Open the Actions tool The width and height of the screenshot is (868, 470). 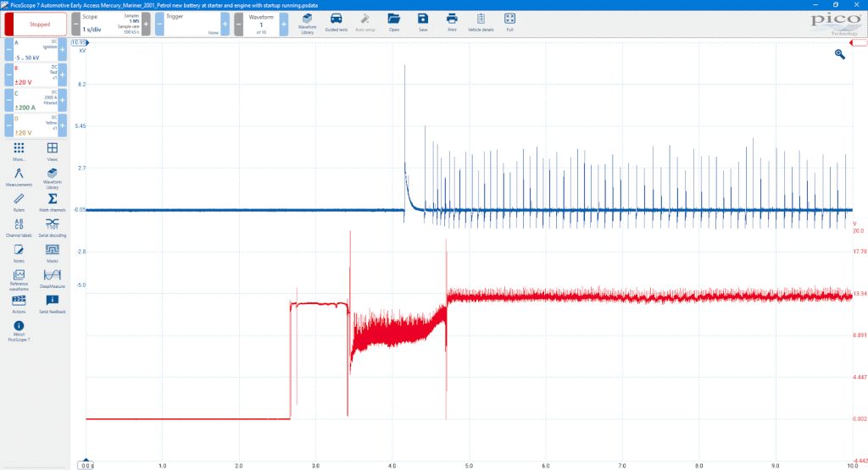19,304
